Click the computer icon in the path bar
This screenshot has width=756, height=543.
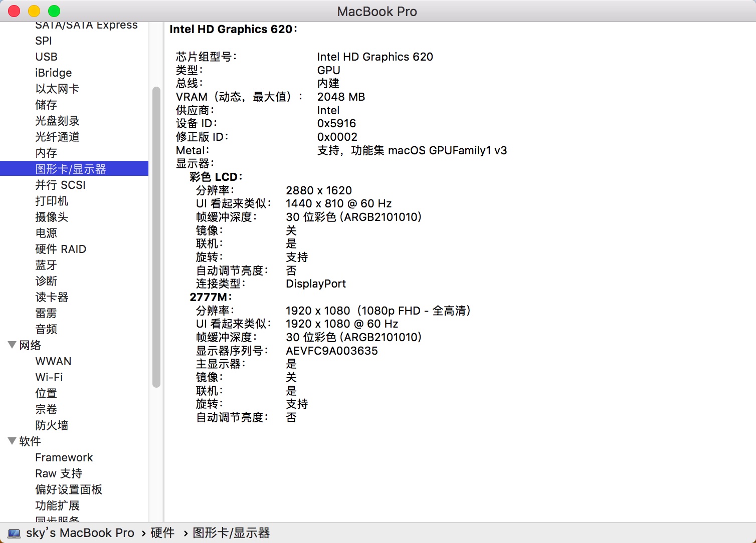coord(14,533)
